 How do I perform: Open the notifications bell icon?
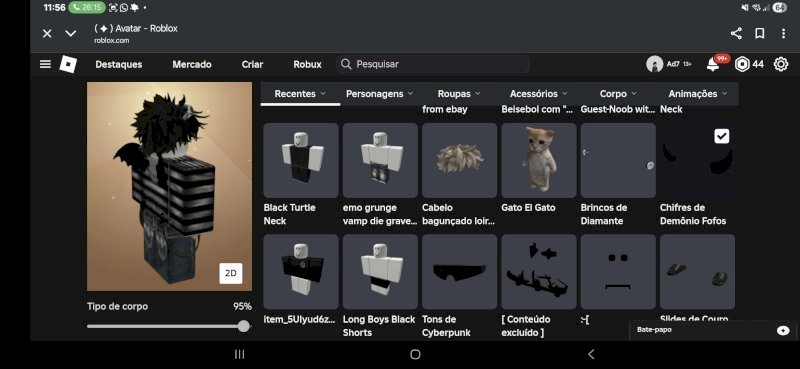(713, 64)
